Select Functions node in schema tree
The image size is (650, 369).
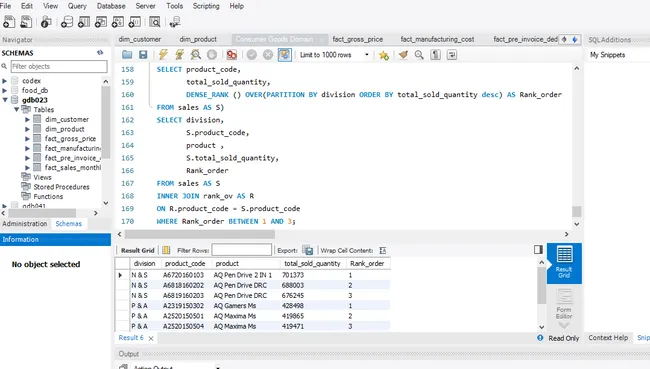[48, 197]
